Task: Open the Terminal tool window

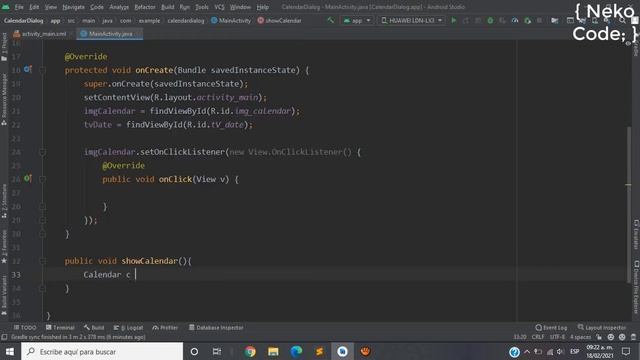Action: [60, 327]
